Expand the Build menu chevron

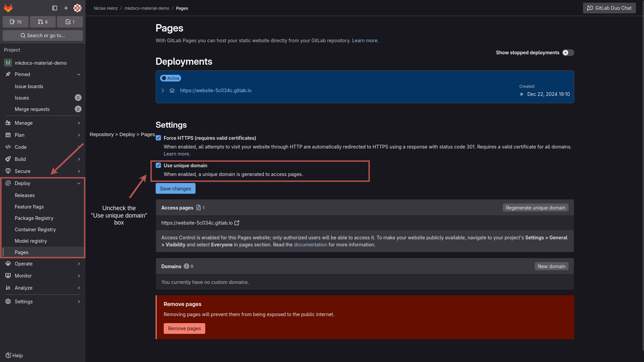pyautogui.click(x=79, y=159)
